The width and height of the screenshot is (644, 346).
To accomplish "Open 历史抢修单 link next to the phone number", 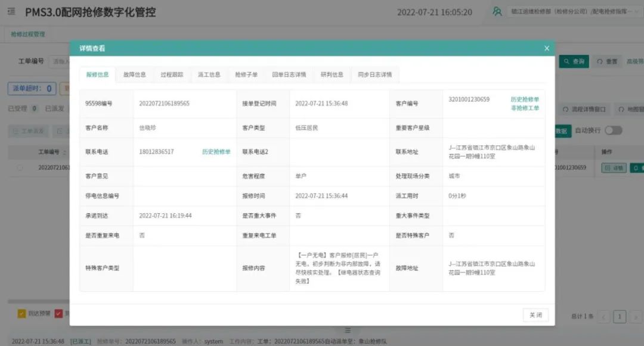I will (x=216, y=152).
